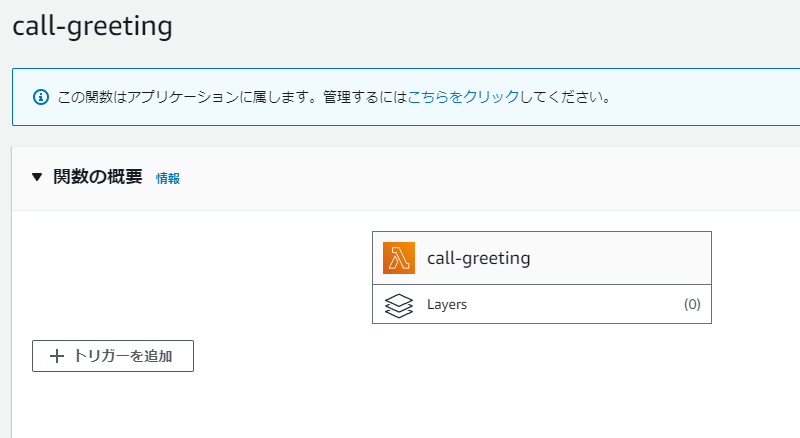Viewport: 800px width, 438px height.
Task: Click the Layers stack icon
Action: tap(398, 305)
